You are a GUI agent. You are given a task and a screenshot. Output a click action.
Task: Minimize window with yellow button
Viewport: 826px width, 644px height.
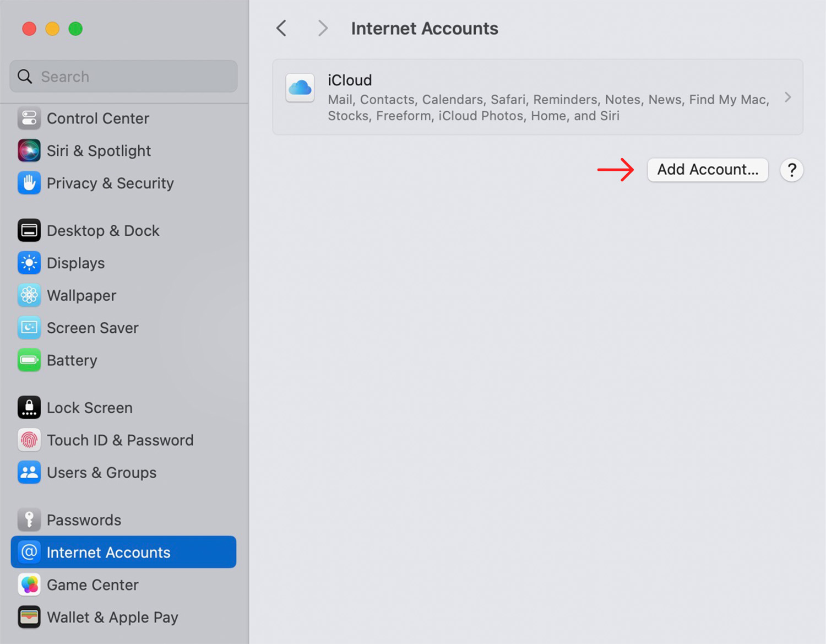[52, 29]
